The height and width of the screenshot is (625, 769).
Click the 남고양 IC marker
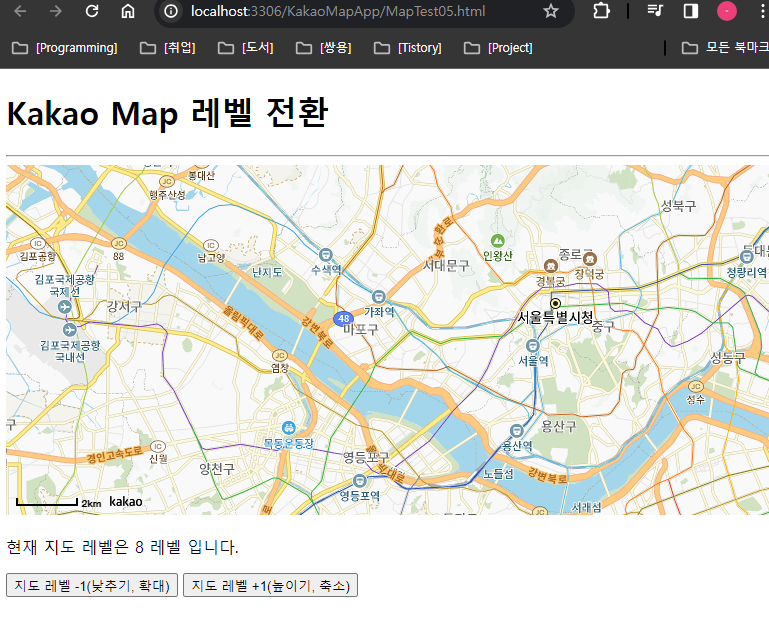210,245
